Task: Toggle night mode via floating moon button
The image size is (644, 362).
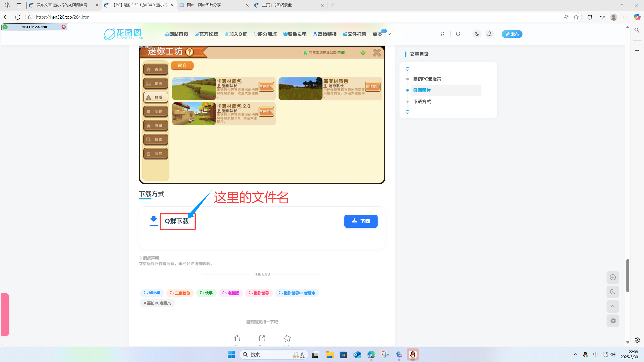Action: click(613, 292)
